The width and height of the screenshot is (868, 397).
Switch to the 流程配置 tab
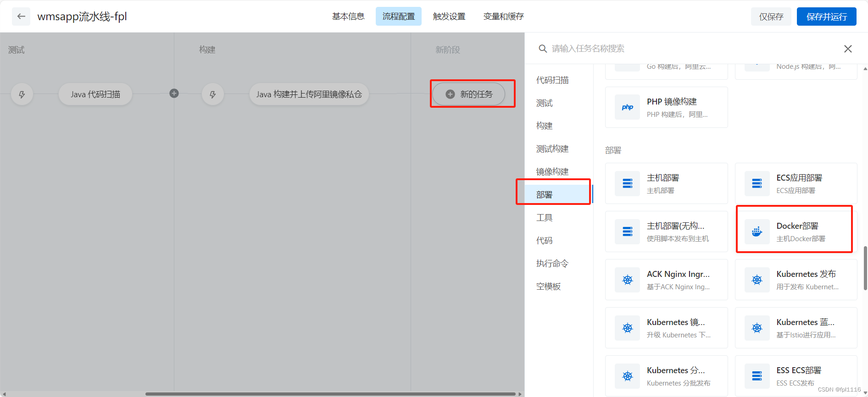pos(399,17)
